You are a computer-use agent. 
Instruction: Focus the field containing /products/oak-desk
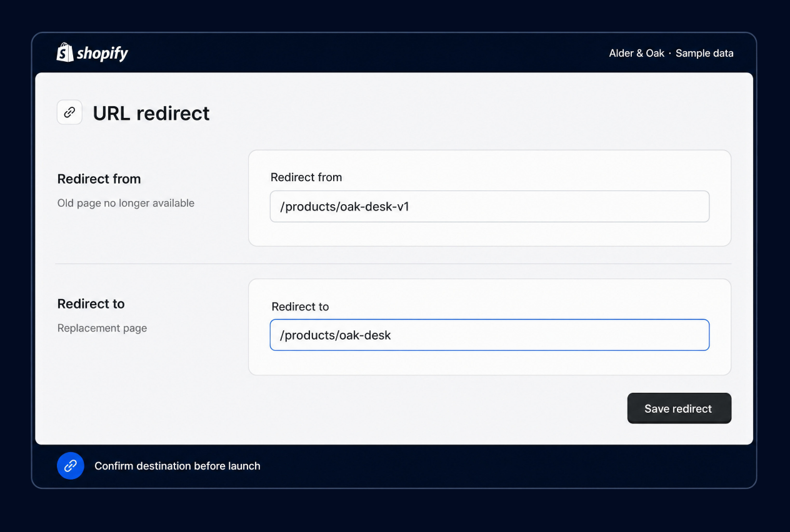pyautogui.click(x=489, y=335)
